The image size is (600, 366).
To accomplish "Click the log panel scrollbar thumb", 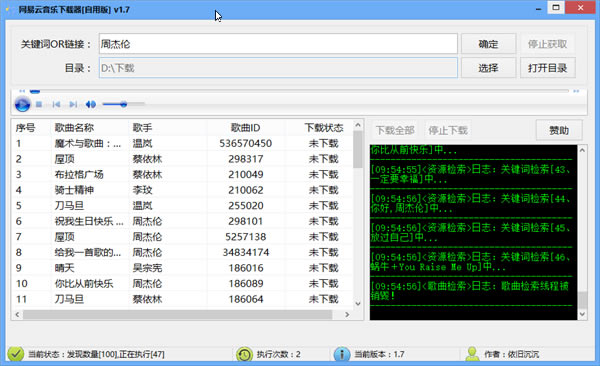I will pyautogui.click(x=582, y=300).
